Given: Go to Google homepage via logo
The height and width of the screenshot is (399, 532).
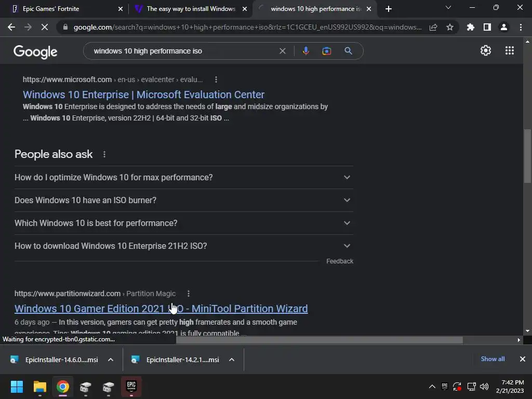Looking at the screenshot, I should pos(35,51).
